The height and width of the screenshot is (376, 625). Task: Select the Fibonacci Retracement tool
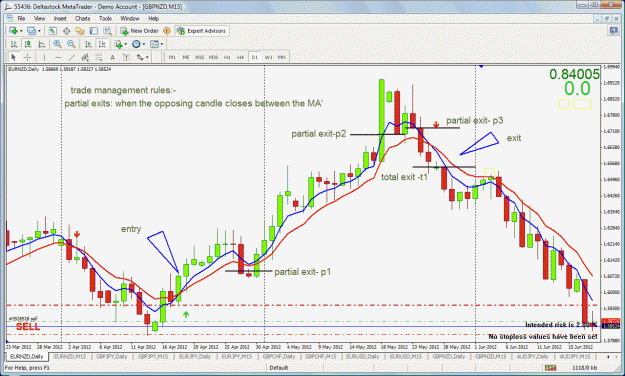coord(98,57)
